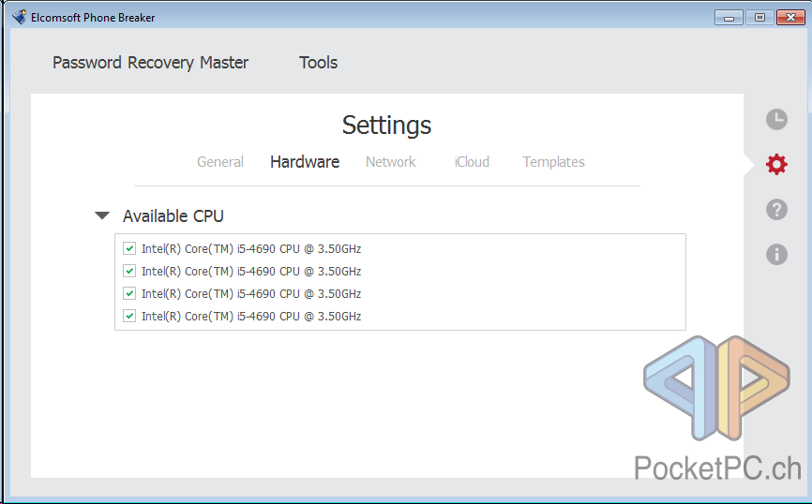The image size is (812, 504).
Task: Open the help question mark icon
Action: coord(776,210)
